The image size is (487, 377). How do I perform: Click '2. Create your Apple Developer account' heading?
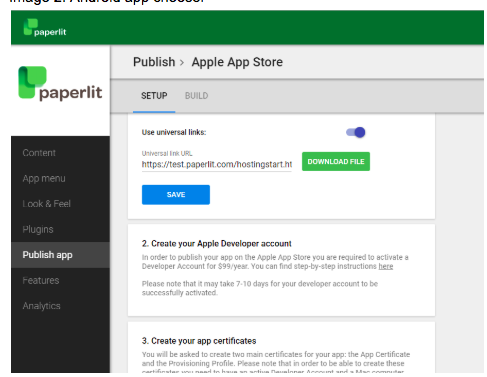217,244
